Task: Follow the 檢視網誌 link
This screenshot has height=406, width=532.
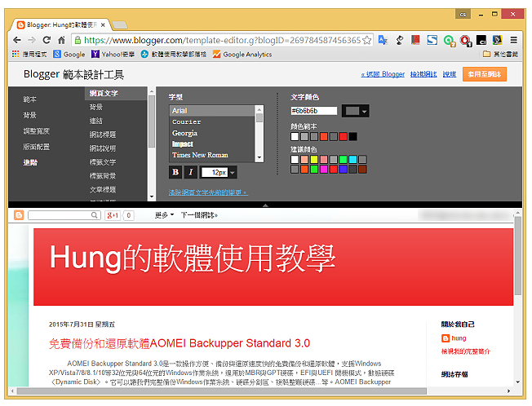Action: tap(423, 74)
